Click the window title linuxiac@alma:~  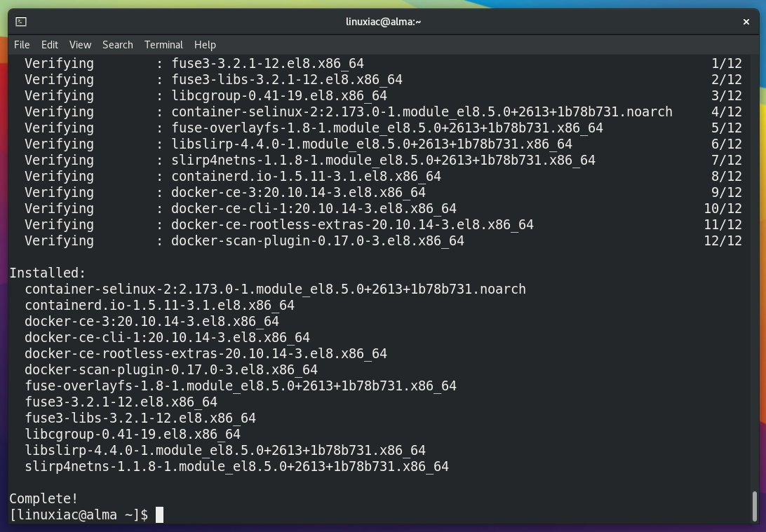coord(384,22)
